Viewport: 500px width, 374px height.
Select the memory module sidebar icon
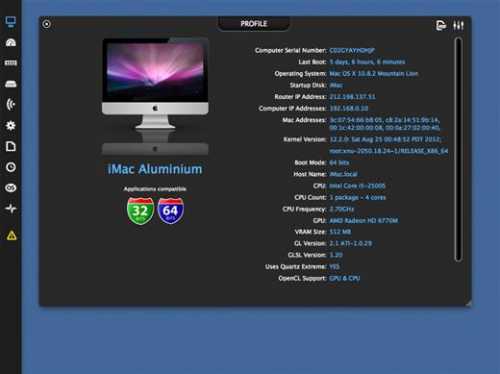click(x=11, y=63)
